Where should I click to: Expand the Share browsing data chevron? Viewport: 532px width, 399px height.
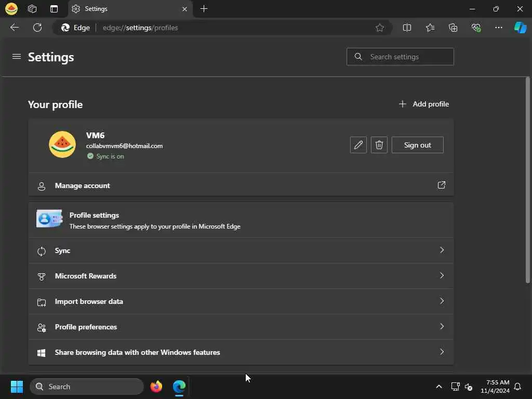coord(442,352)
